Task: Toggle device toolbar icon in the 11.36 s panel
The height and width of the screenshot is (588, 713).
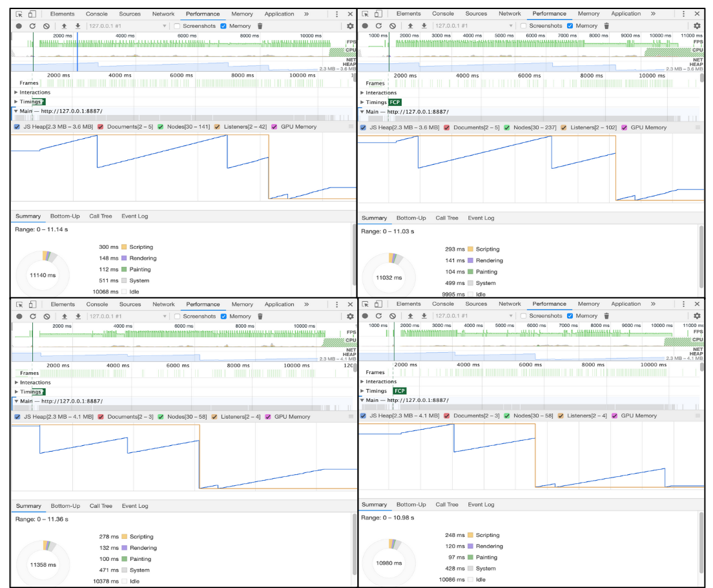Action: point(33,304)
